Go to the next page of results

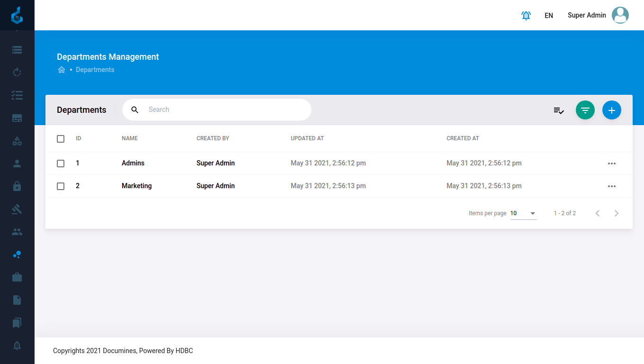pyautogui.click(x=616, y=213)
